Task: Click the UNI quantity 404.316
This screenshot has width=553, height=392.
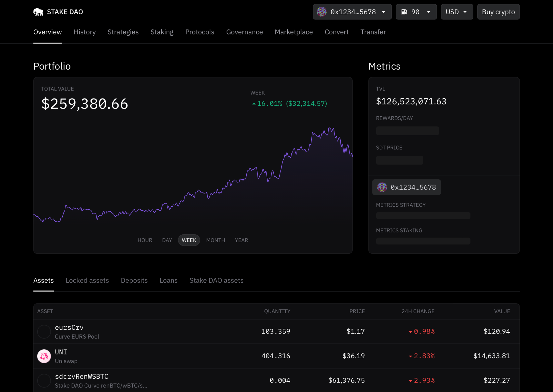Action: tap(276, 356)
